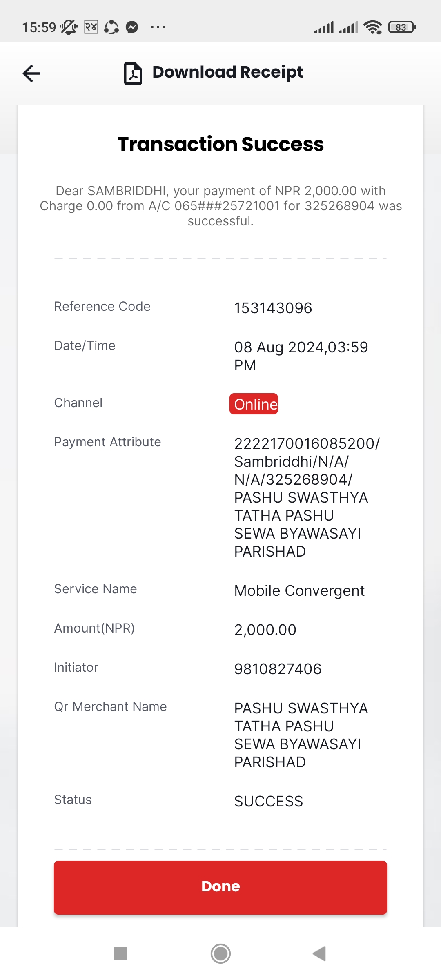Tap the Android back triangle button
The width and height of the screenshot is (441, 980).
(x=319, y=953)
